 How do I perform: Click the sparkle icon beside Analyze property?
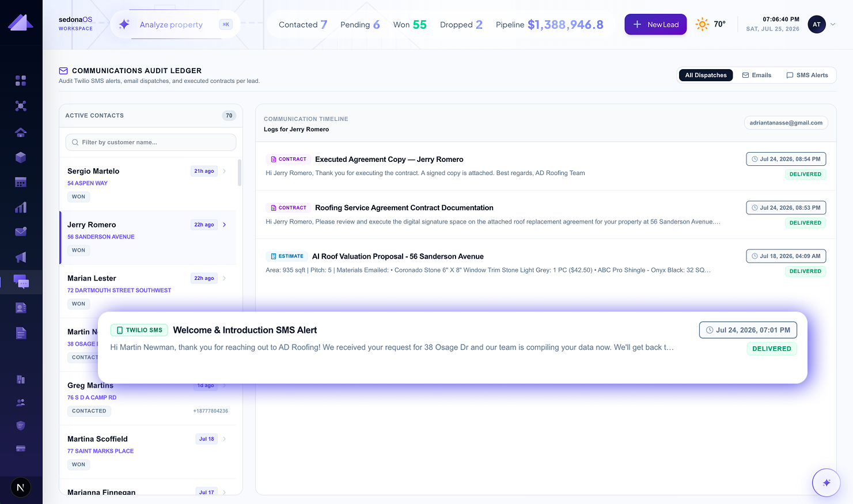point(124,24)
